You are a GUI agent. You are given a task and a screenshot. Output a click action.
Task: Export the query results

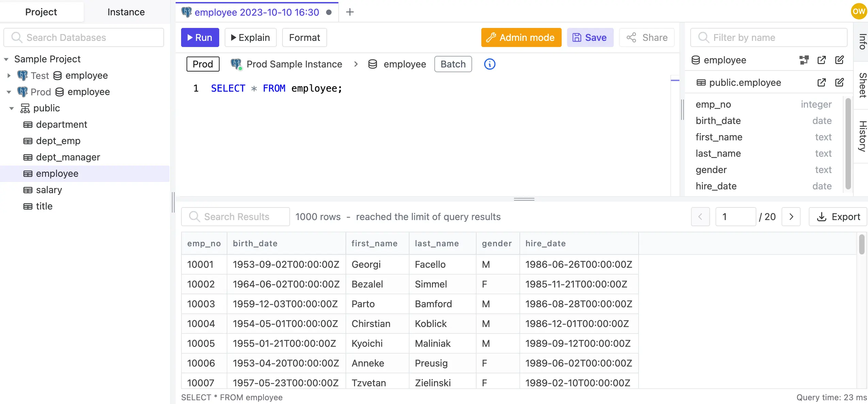[x=838, y=217]
